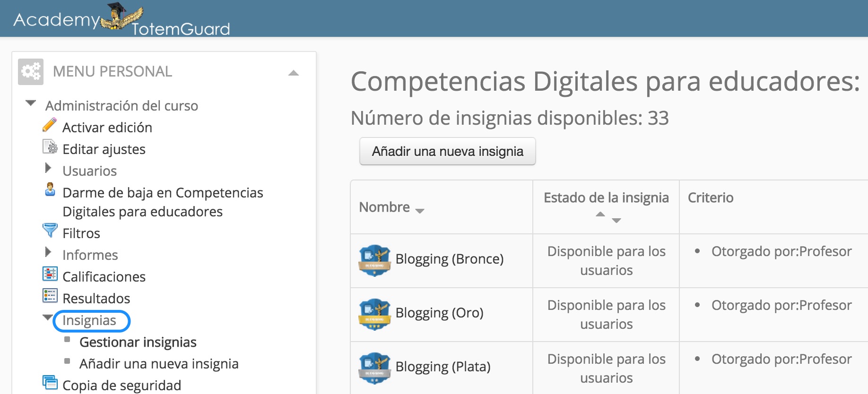Select the Insignias tree item
This screenshot has width=868, height=394.
89,320
